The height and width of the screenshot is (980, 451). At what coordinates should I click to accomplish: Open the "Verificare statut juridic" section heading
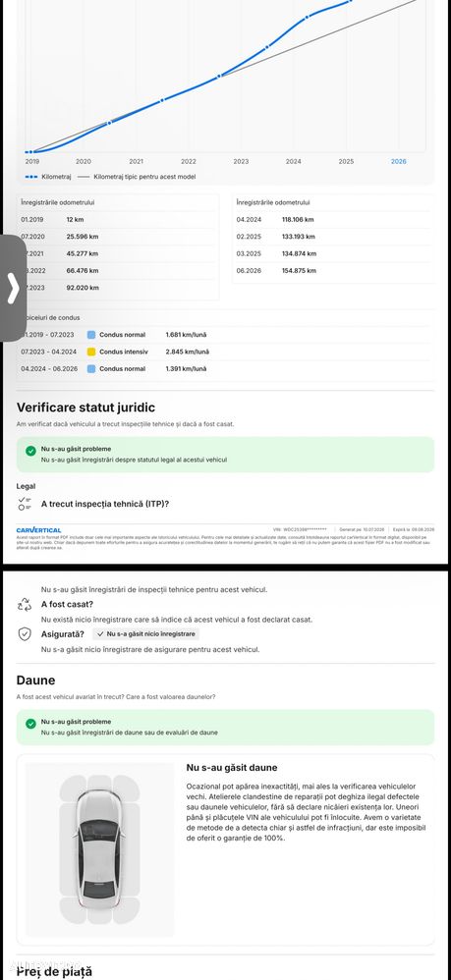[85, 408]
